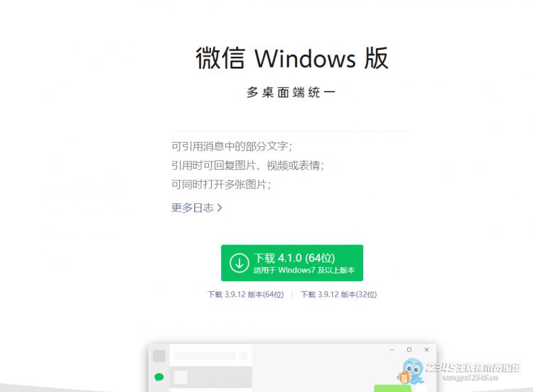Click the contact avatar in chat list
This screenshot has width=533, height=392.
[181, 377]
